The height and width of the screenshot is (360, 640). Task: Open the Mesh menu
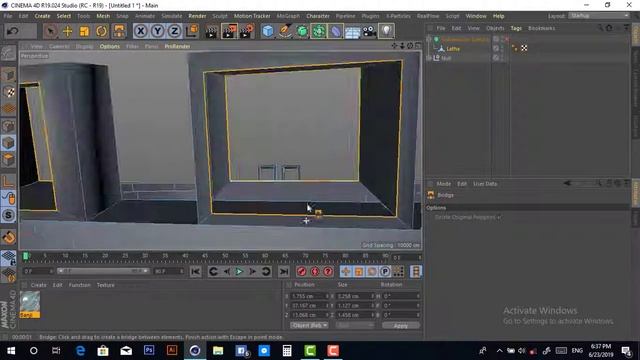click(x=103, y=16)
